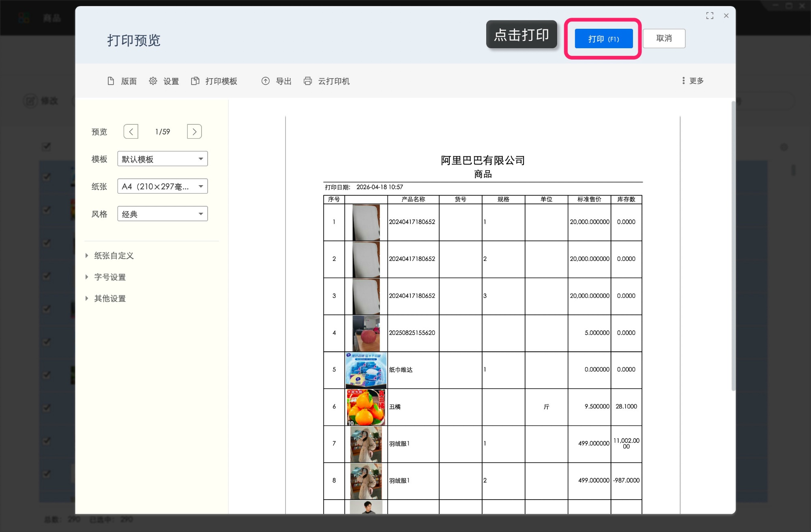This screenshot has width=811, height=532.
Task: Click the 纸巾维达 tissue product image
Action: (x=366, y=370)
